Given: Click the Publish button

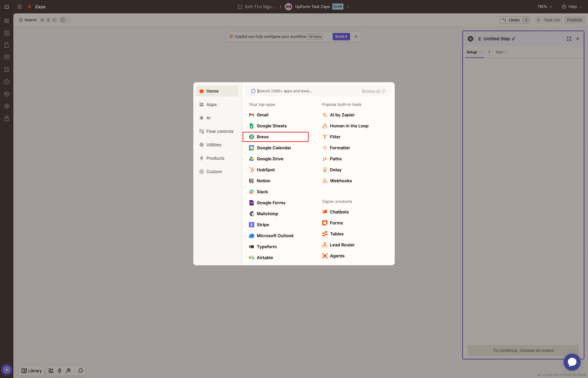Looking at the screenshot, I should 574,20.
